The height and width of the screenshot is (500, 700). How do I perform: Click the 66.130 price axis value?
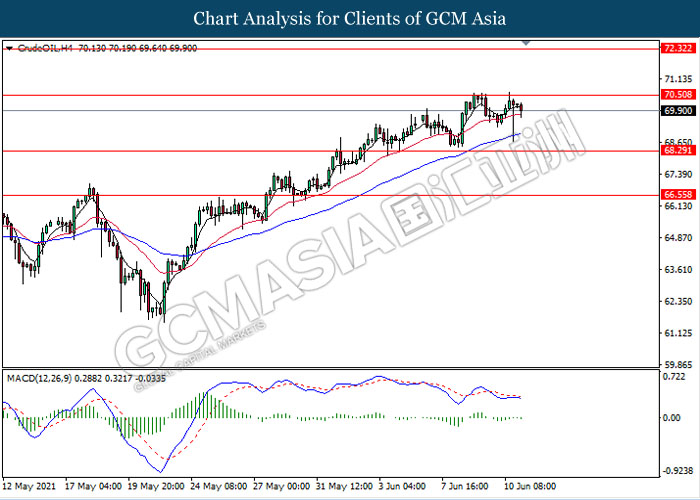coord(678,206)
